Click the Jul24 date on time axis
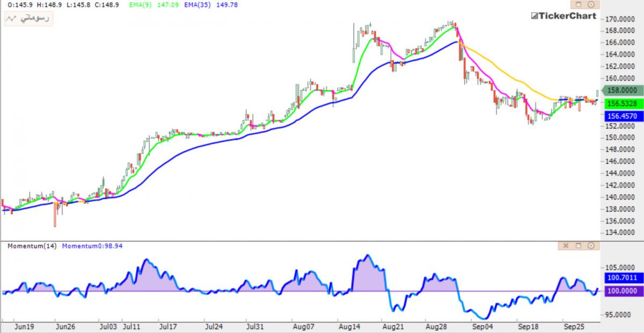 tap(214, 326)
